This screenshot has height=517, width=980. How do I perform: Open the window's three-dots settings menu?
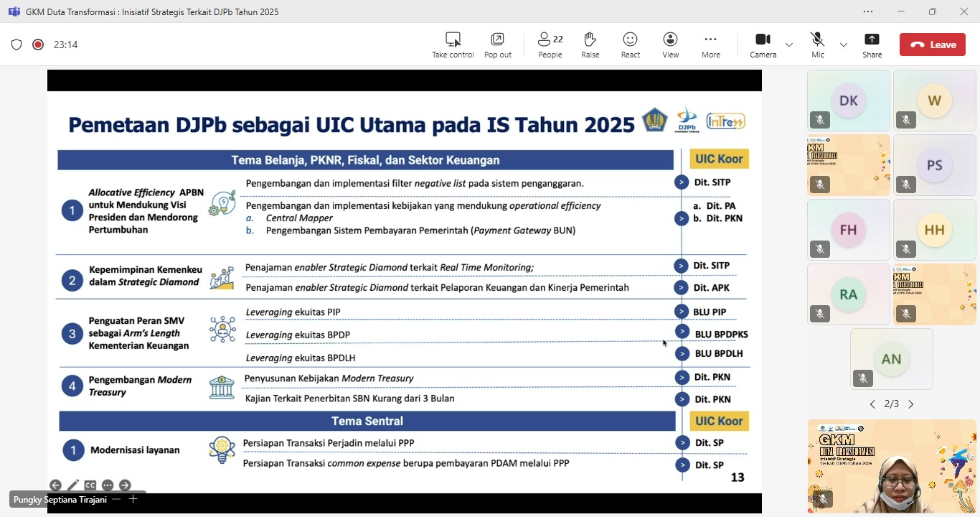coord(868,11)
